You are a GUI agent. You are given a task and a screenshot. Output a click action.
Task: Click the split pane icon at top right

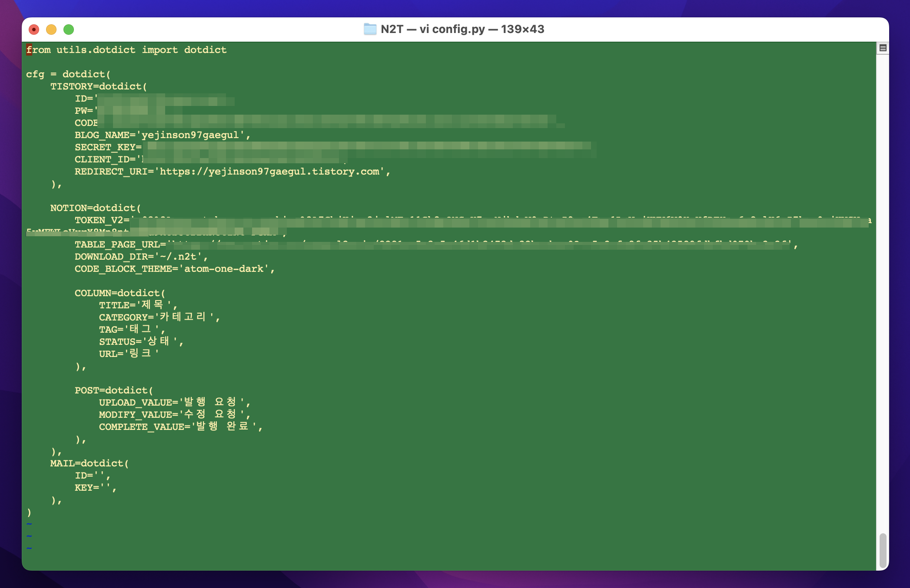click(x=883, y=48)
